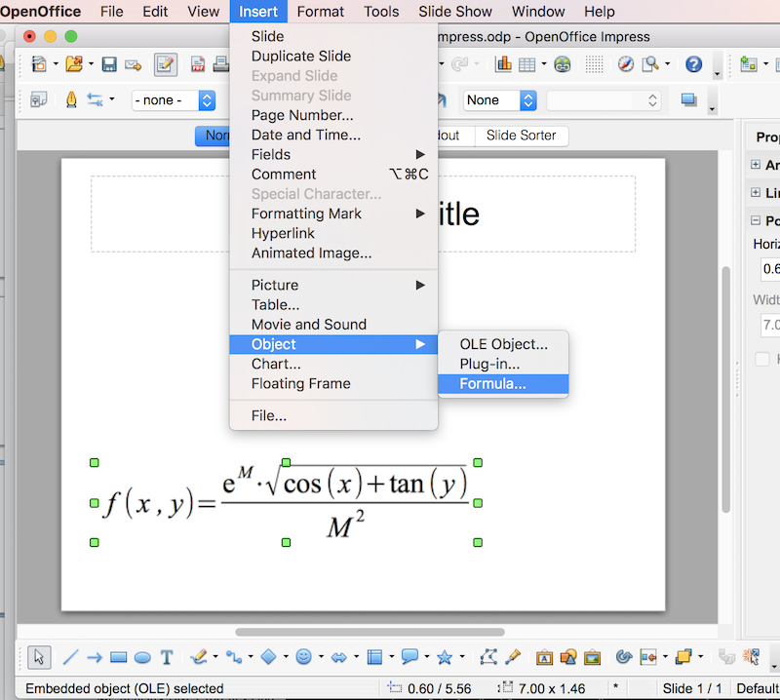Open the Gallery icon in the drawing toolbar
Image resolution: width=780 pixels, height=700 pixels.
coord(594,657)
